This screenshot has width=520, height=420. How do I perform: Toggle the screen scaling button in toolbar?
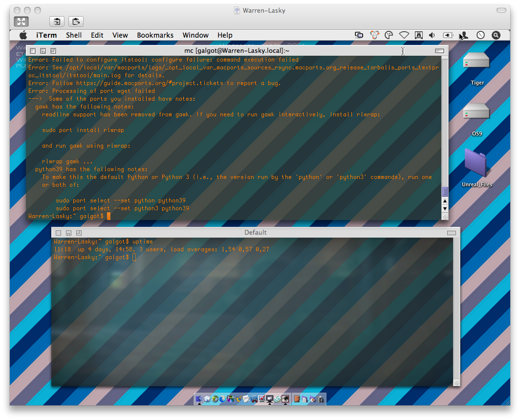[x=21, y=22]
